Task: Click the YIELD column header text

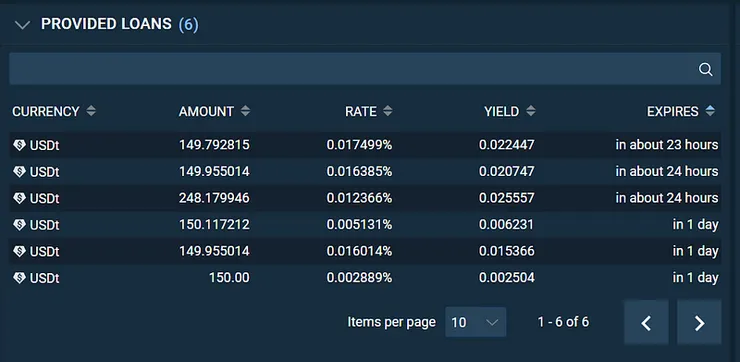Action: (x=501, y=111)
